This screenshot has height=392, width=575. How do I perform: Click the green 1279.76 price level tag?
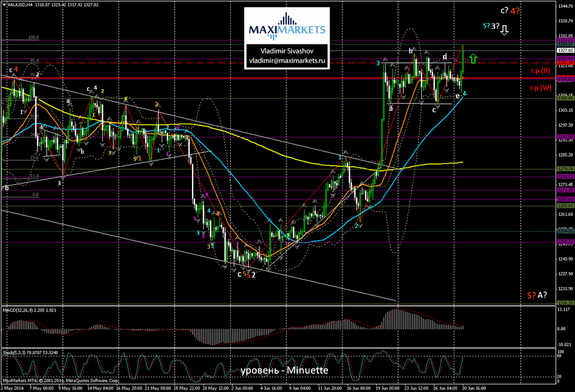pos(565,169)
